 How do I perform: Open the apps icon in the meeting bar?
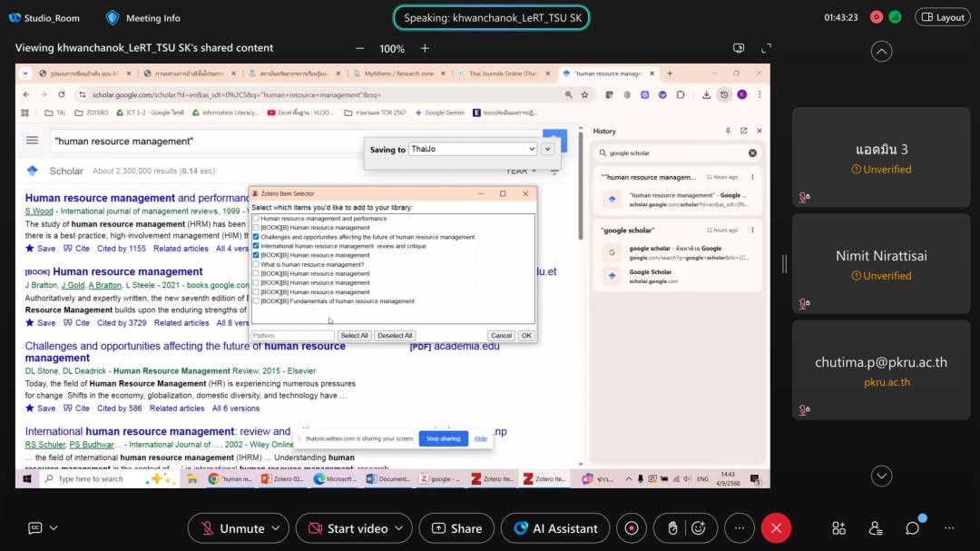click(838, 528)
